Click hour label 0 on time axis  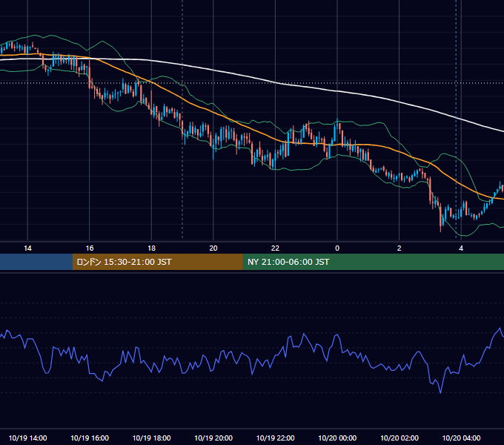[x=337, y=248]
